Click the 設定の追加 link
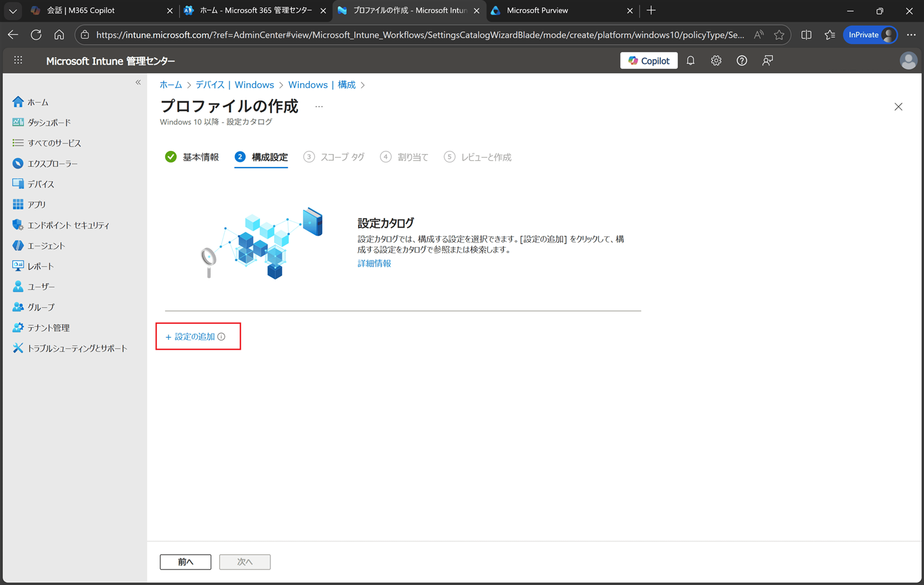Viewport: 924px width, 585px height. pyautogui.click(x=190, y=337)
